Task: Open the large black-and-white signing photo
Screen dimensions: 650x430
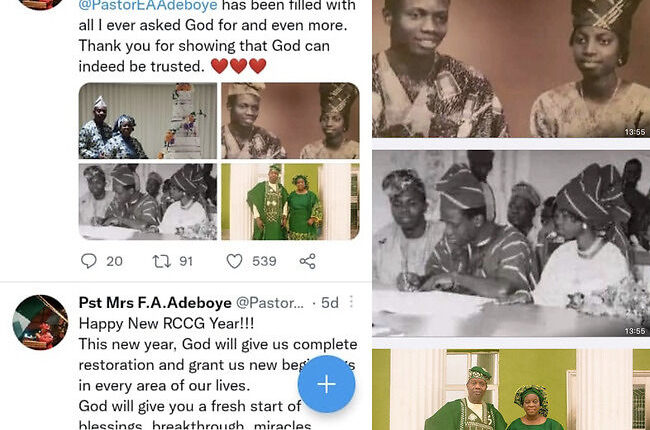Action: [x=511, y=243]
